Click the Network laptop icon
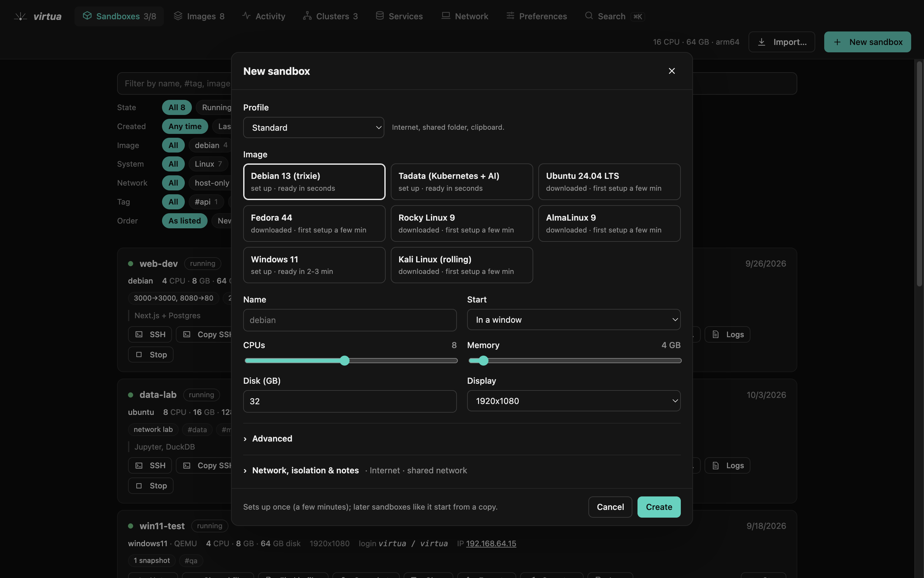The height and width of the screenshot is (578, 924). point(446,16)
